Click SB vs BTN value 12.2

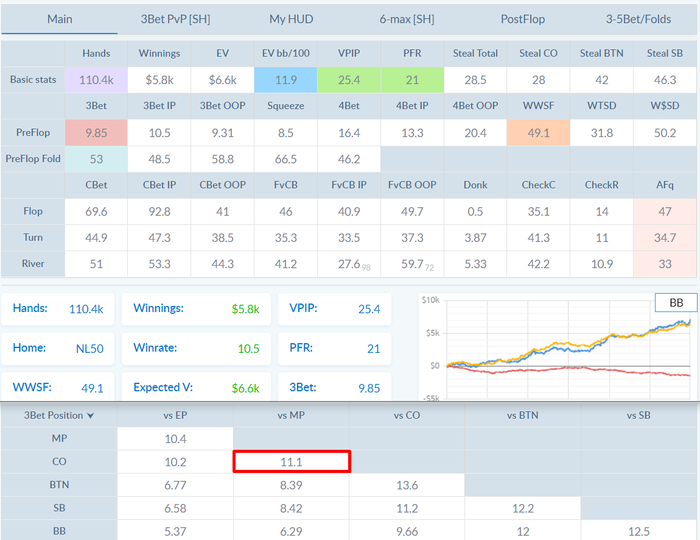523,508
